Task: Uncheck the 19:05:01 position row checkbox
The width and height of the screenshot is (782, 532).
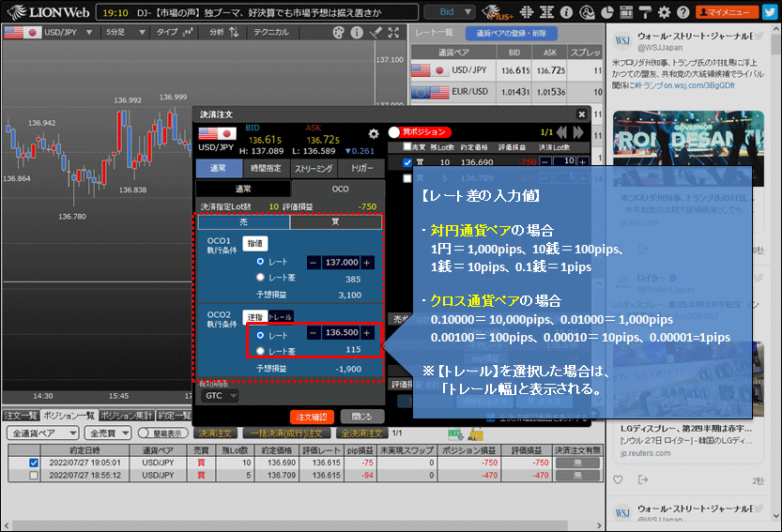Action: click(x=34, y=463)
